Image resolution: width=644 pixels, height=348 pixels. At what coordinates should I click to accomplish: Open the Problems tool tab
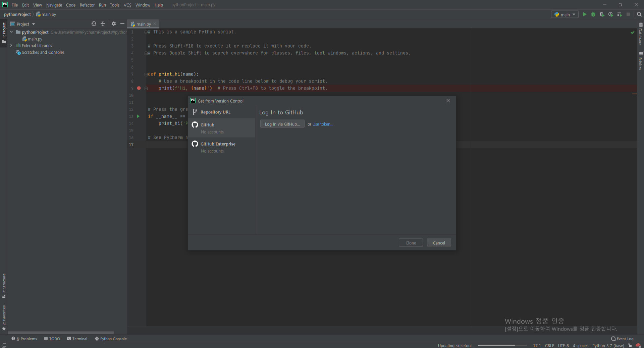(24, 339)
